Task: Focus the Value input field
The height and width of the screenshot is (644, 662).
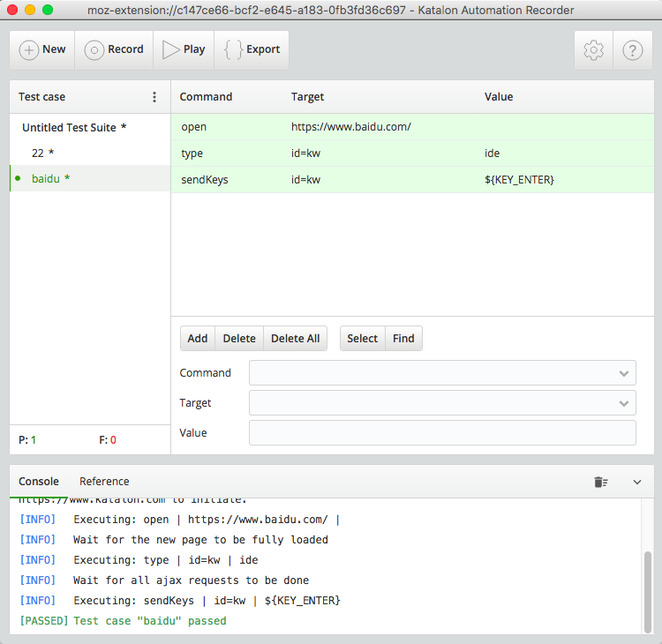Action: 442,432
